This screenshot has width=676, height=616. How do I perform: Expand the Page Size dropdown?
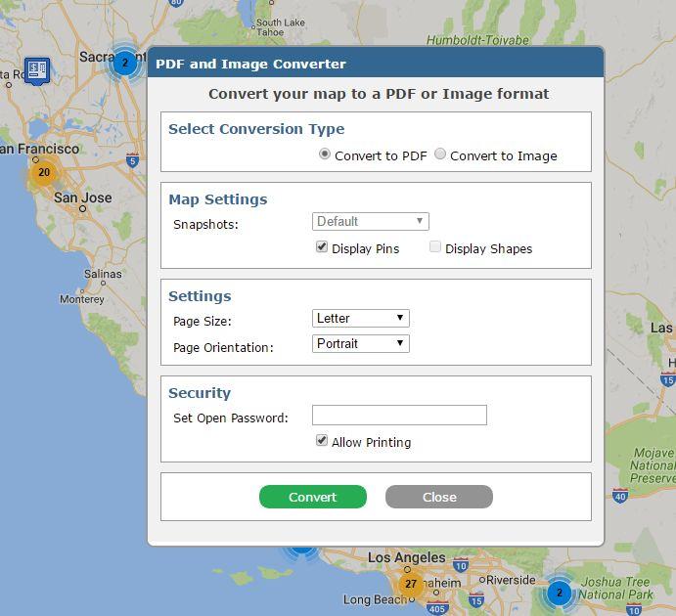click(360, 319)
